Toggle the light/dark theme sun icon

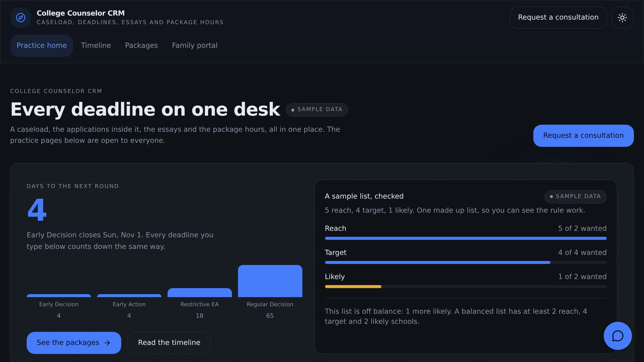point(622,18)
